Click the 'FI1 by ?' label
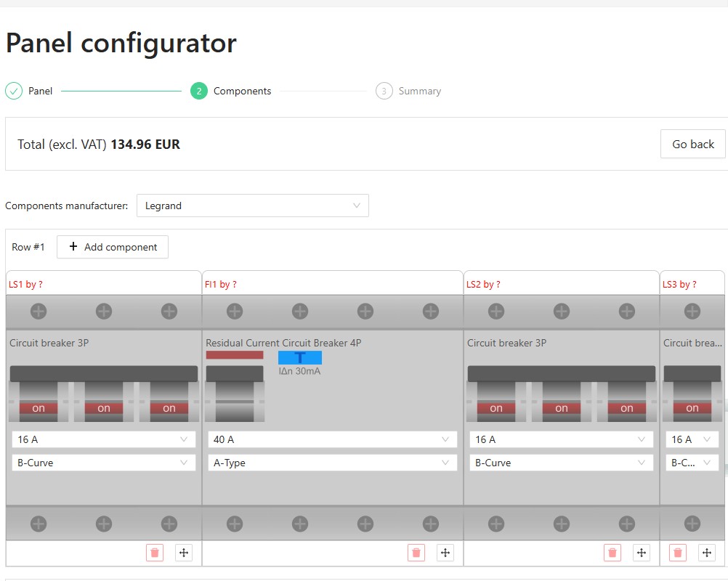This screenshot has width=728, height=581. point(221,285)
